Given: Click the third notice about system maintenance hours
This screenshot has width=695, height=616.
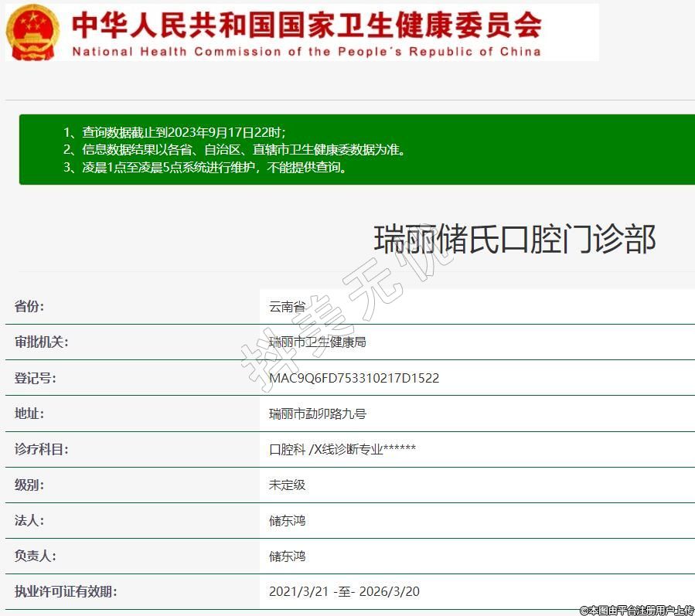Looking at the screenshot, I should pyautogui.click(x=205, y=167).
